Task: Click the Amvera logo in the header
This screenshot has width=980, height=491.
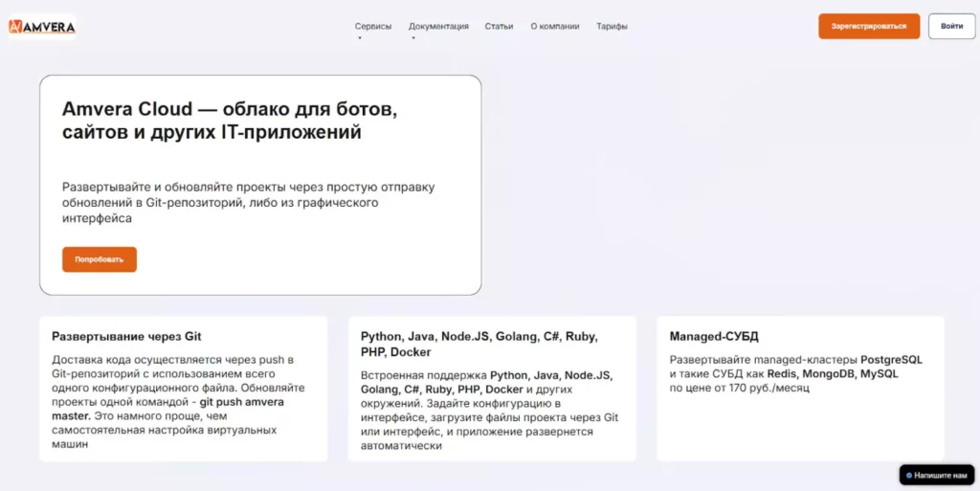Action: [x=41, y=27]
